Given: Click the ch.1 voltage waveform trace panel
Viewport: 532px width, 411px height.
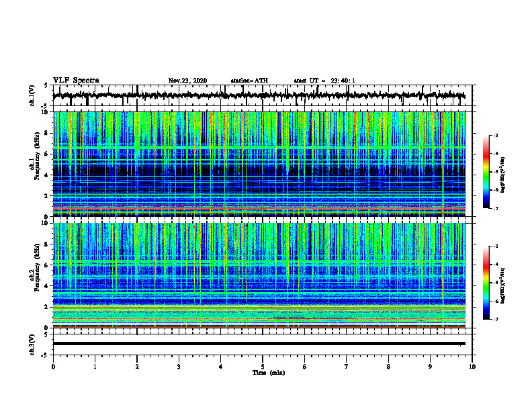Looking at the screenshot, I should point(262,95).
